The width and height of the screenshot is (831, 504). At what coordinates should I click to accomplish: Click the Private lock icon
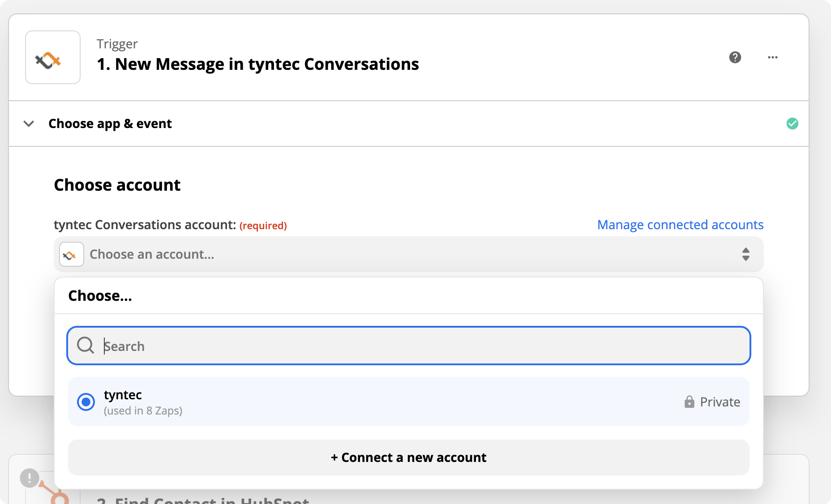click(689, 401)
